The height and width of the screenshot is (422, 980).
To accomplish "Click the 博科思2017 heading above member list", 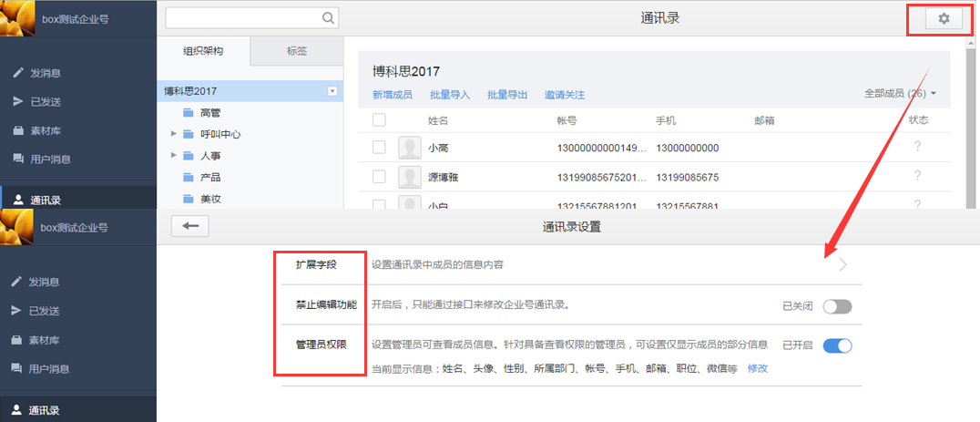I will pyautogui.click(x=406, y=72).
